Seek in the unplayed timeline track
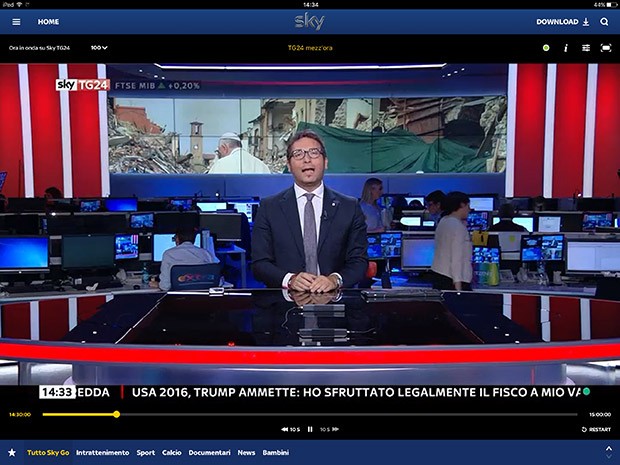 [348, 414]
